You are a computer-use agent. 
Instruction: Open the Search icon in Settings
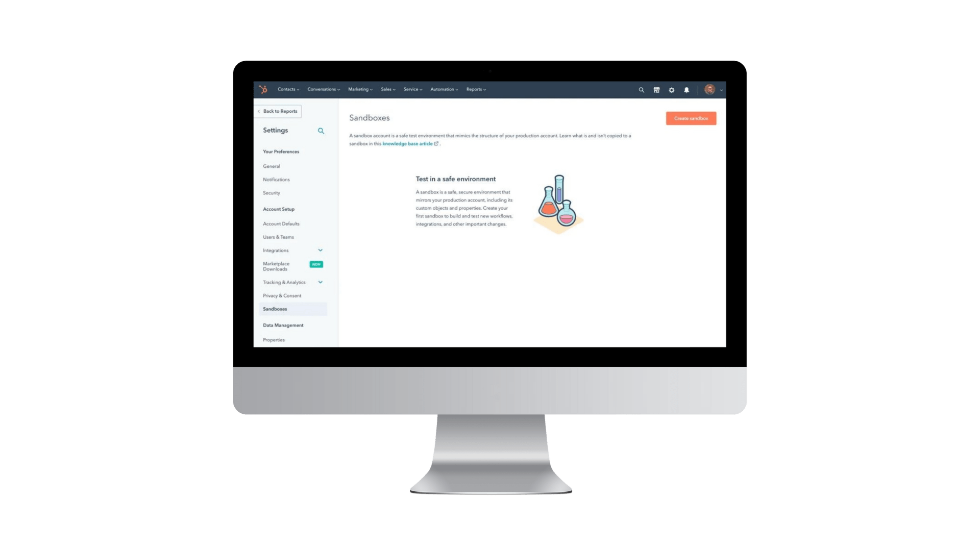(x=321, y=131)
